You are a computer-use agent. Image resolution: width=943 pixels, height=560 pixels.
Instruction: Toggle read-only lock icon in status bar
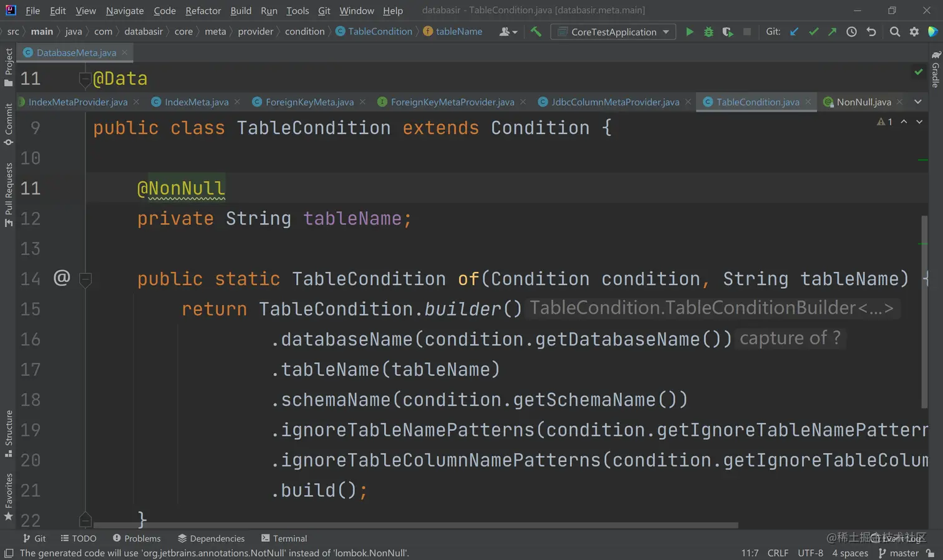[931, 553]
